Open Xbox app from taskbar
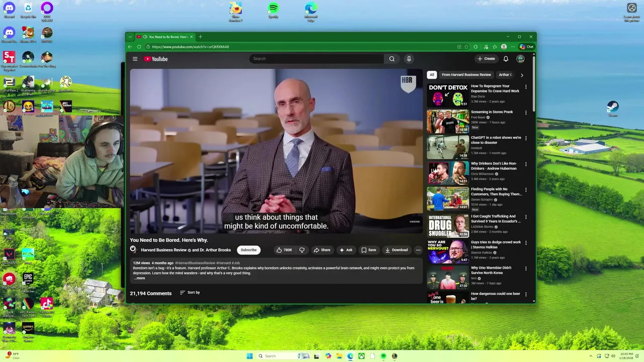This screenshot has width=644, height=362. pyautogui.click(x=361, y=356)
